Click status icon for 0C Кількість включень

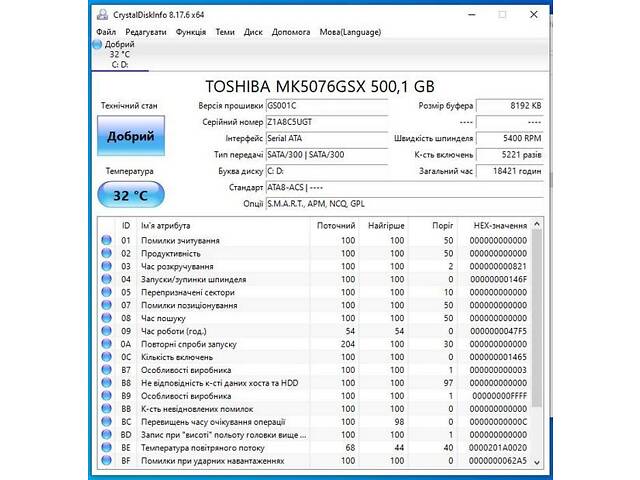point(107,357)
